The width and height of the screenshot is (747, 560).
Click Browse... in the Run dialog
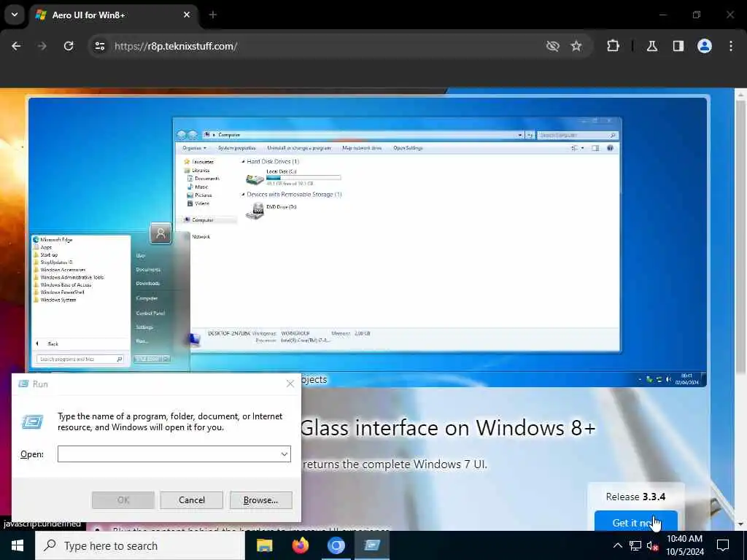click(x=260, y=500)
